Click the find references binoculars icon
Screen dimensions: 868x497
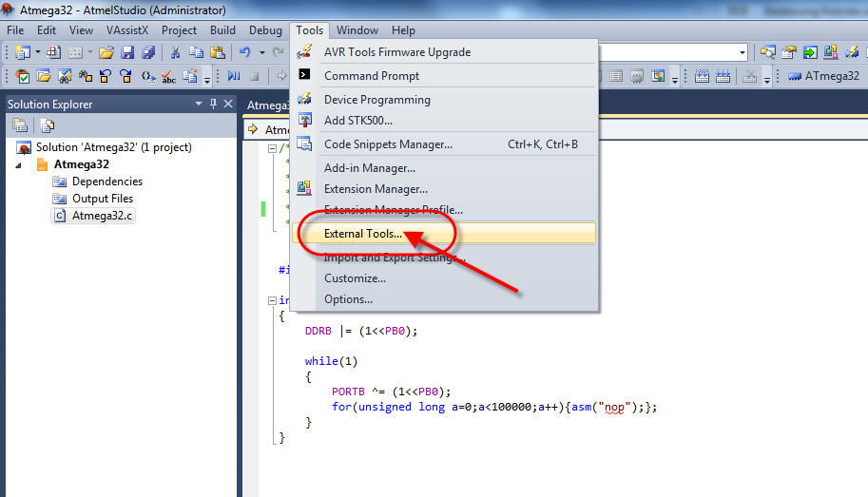(x=86, y=76)
